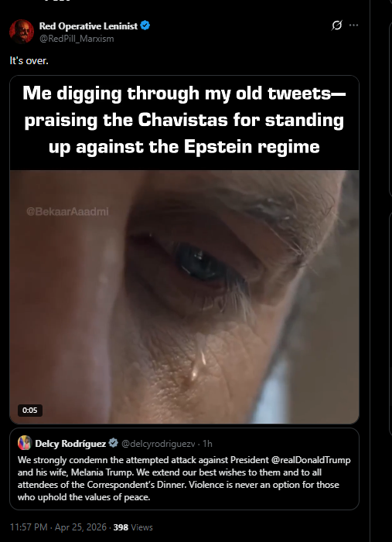
Task: Play the crying eye video
Action: (184, 297)
